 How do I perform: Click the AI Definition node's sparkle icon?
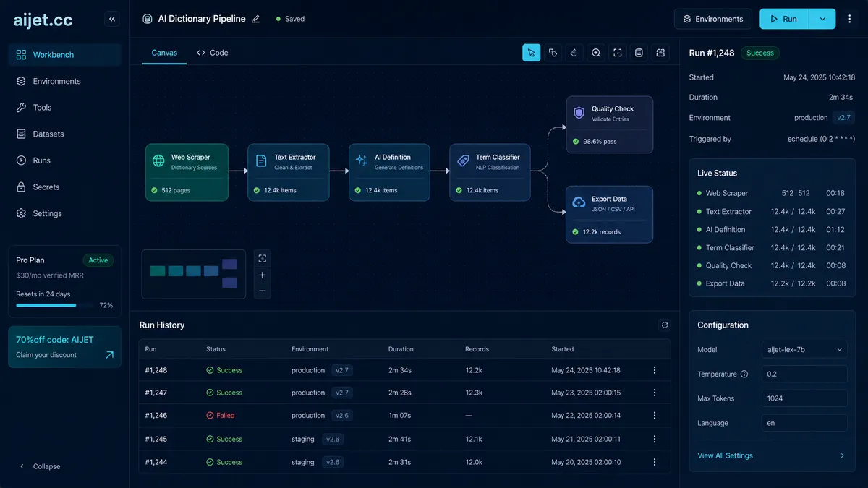coord(362,161)
